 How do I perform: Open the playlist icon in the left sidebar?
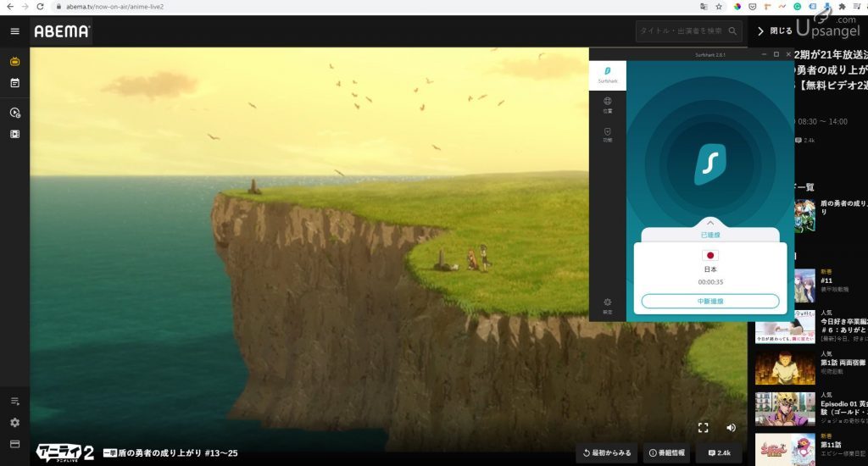[15, 402]
